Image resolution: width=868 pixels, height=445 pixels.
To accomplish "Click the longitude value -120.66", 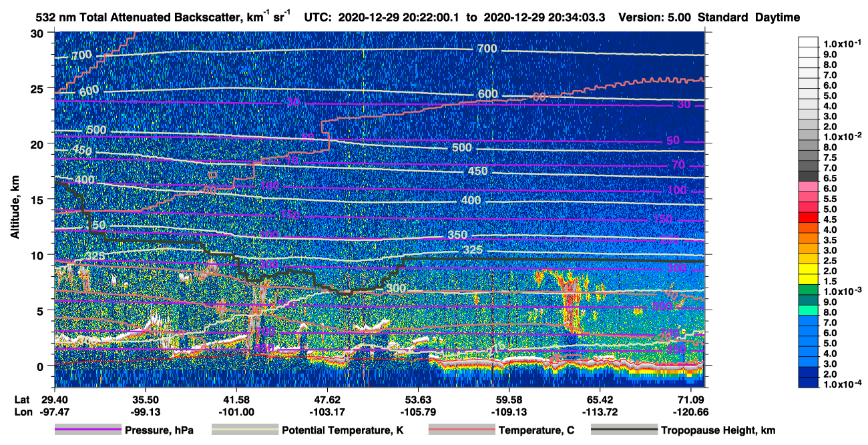I will [690, 412].
